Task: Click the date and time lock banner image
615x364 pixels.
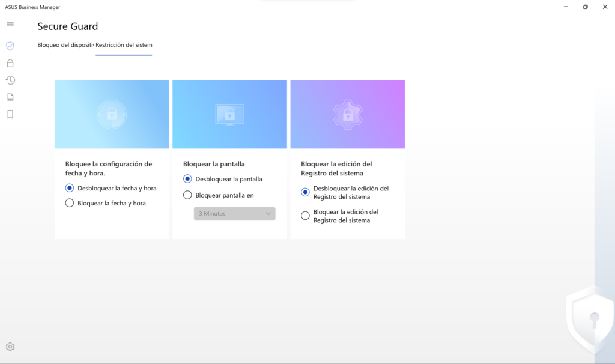Action: coord(112,114)
